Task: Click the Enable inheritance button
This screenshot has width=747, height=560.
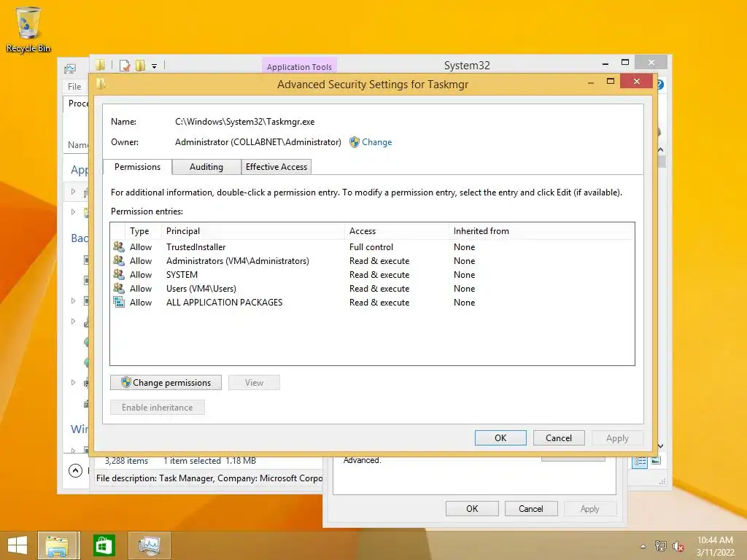Action: pos(158,407)
